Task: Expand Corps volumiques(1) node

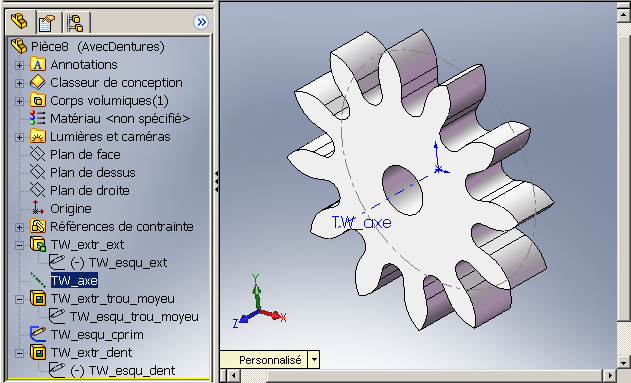Action: pos(19,101)
